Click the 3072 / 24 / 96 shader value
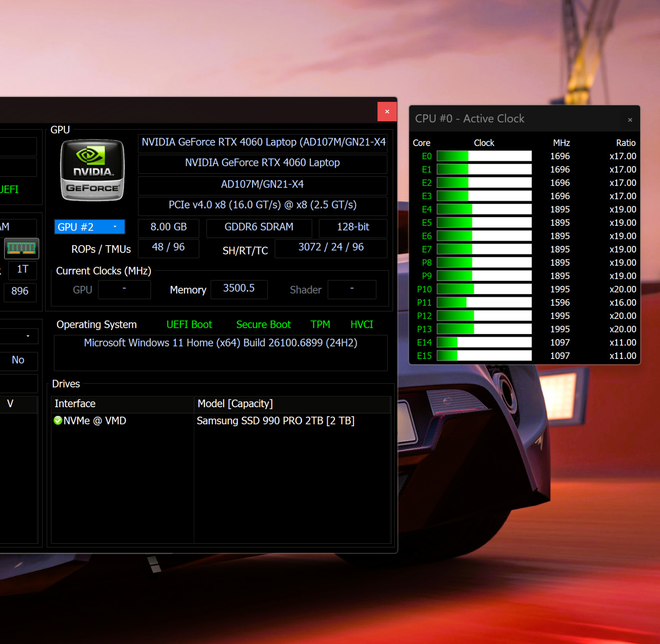Viewport: 660px width, 644px height. click(x=331, y=248)
